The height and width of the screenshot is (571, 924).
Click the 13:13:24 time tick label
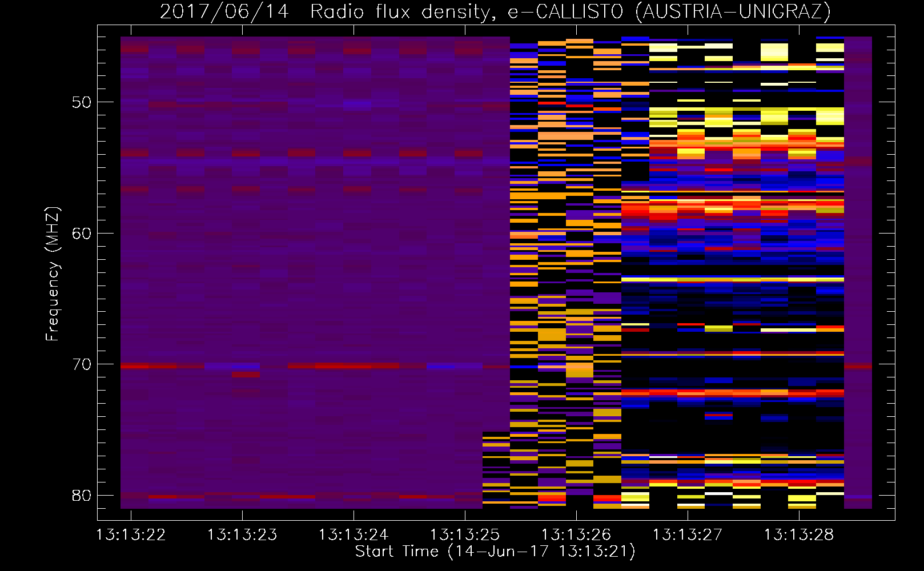click(x=353, y=535)
